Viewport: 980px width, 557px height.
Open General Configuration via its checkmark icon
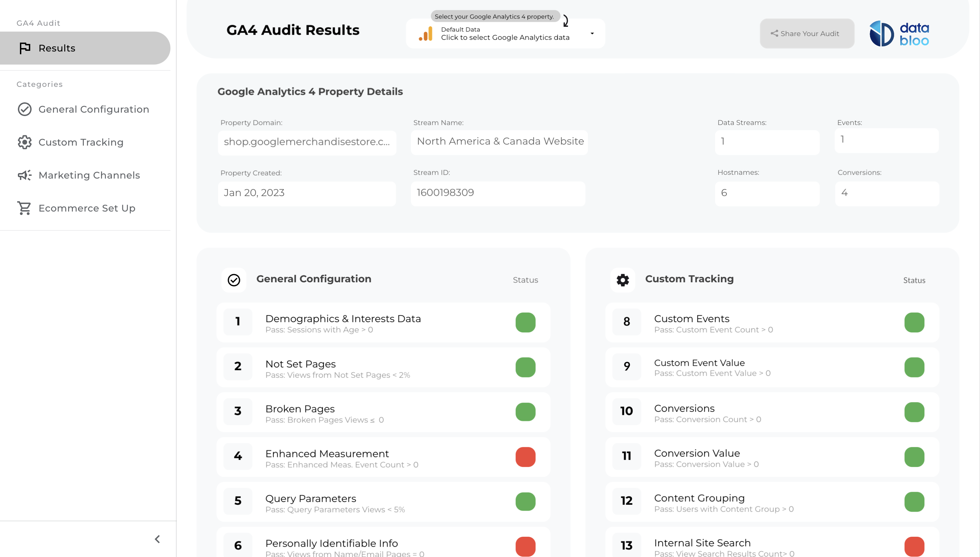click(x=24, y=109)
